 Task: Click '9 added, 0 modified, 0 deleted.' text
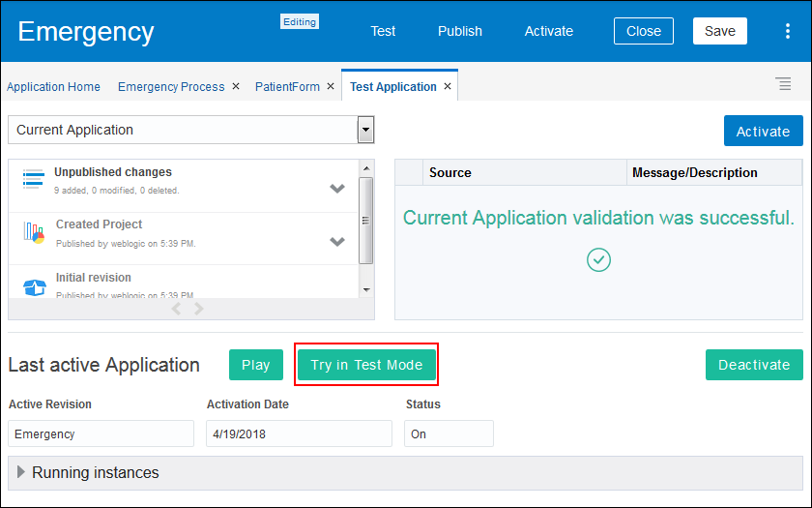click(117, 191)
